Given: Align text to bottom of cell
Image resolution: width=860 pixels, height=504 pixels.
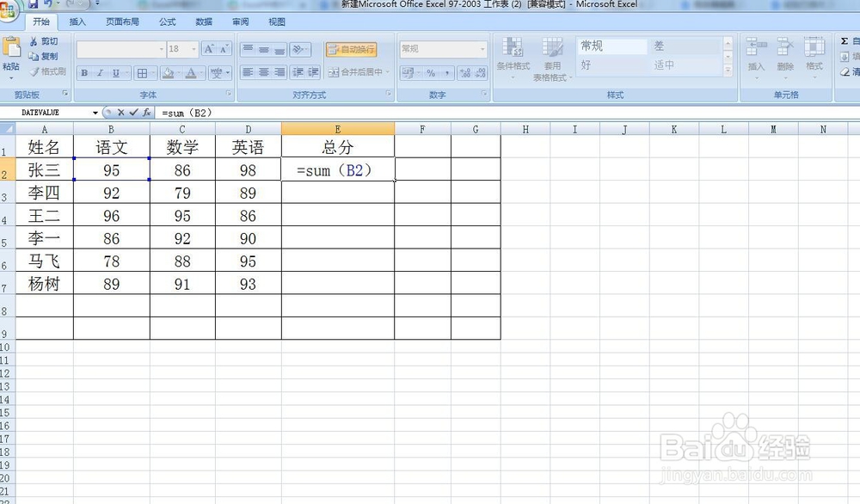Looking at the screenshot, I should [279, 49].
